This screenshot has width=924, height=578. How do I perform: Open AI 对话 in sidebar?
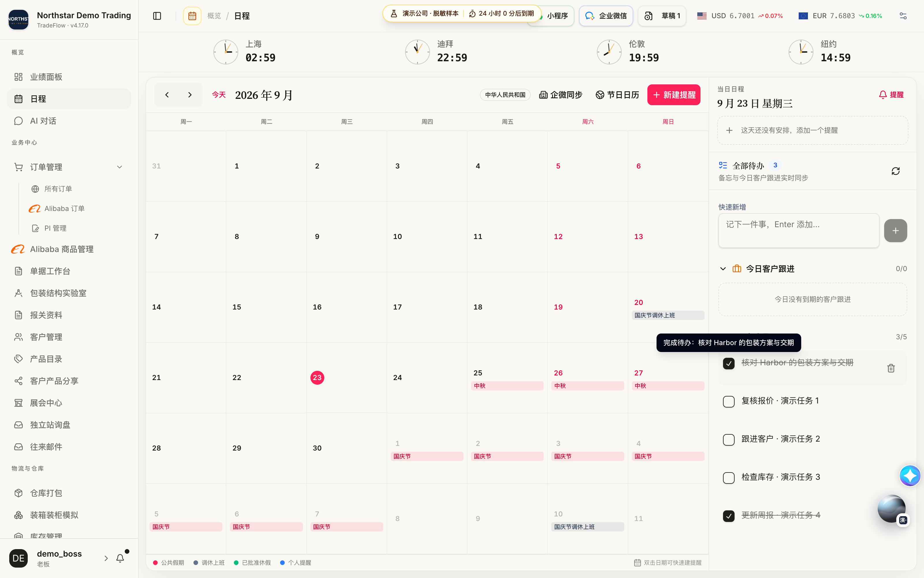69,121
